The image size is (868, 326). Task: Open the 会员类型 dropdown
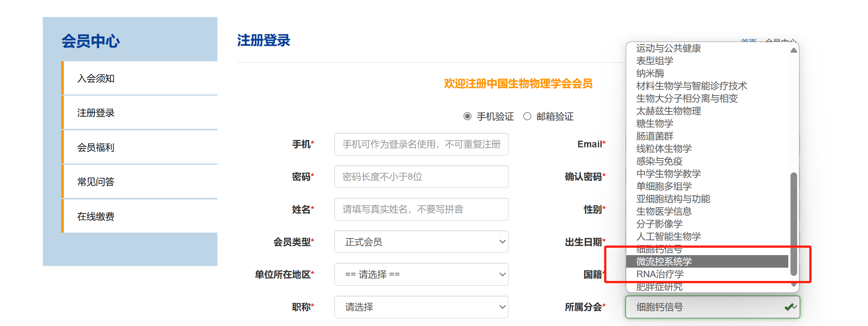click(421, 242)
